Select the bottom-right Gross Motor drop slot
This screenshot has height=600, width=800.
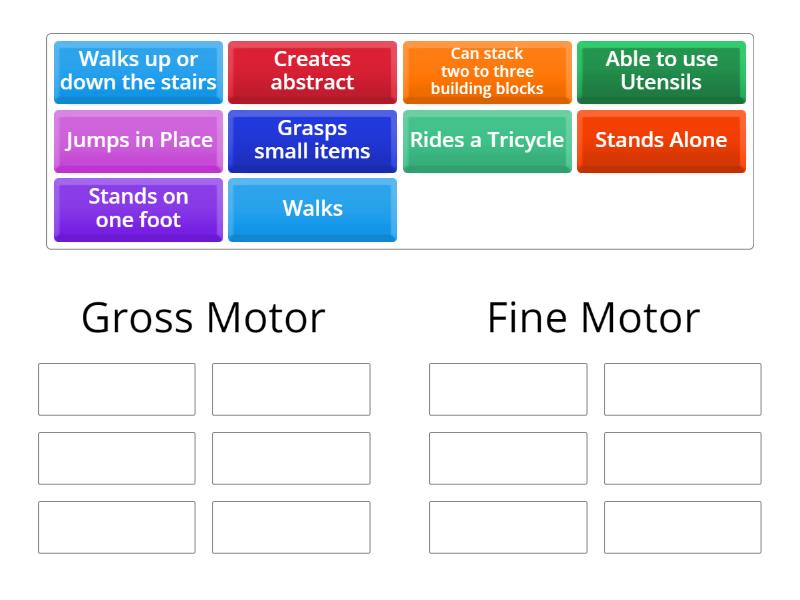[291, 527]
